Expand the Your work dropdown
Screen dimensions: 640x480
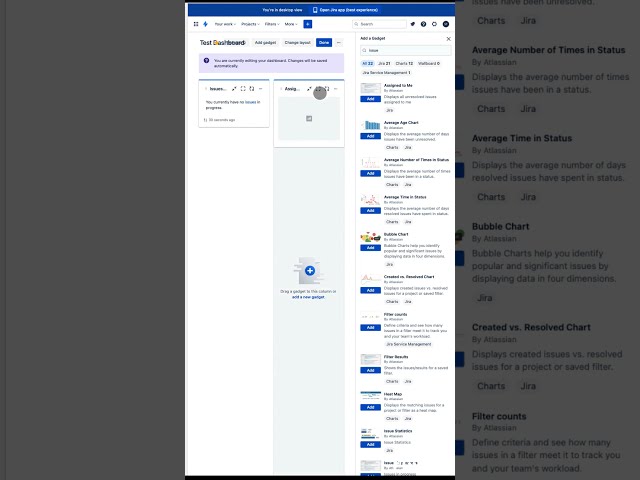click(x=225, y=24)
